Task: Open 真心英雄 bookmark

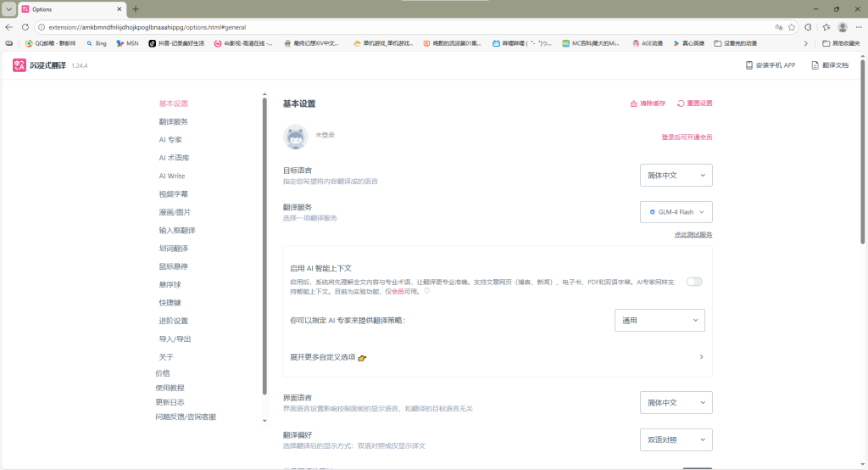Action: click(x=688, y=43)
